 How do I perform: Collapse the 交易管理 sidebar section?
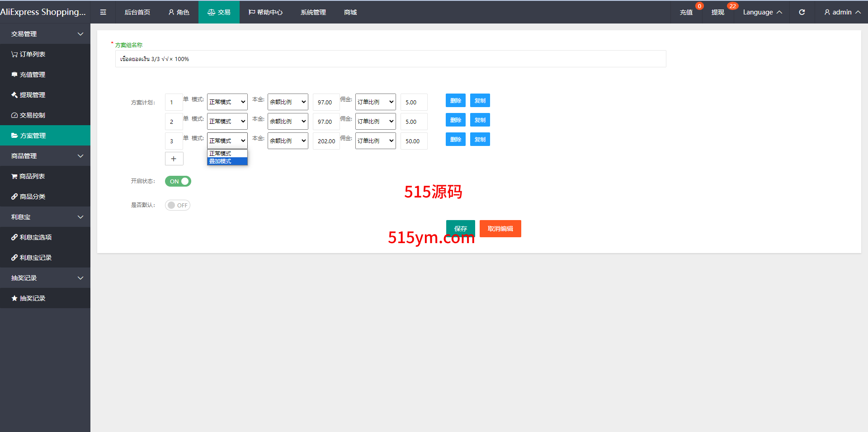(x=45, y=34)
